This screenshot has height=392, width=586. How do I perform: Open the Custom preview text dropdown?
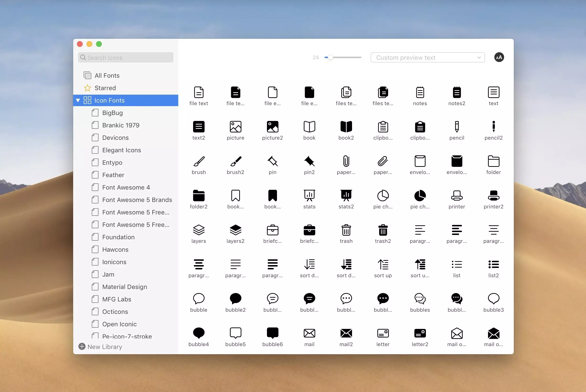click(427, 58)
